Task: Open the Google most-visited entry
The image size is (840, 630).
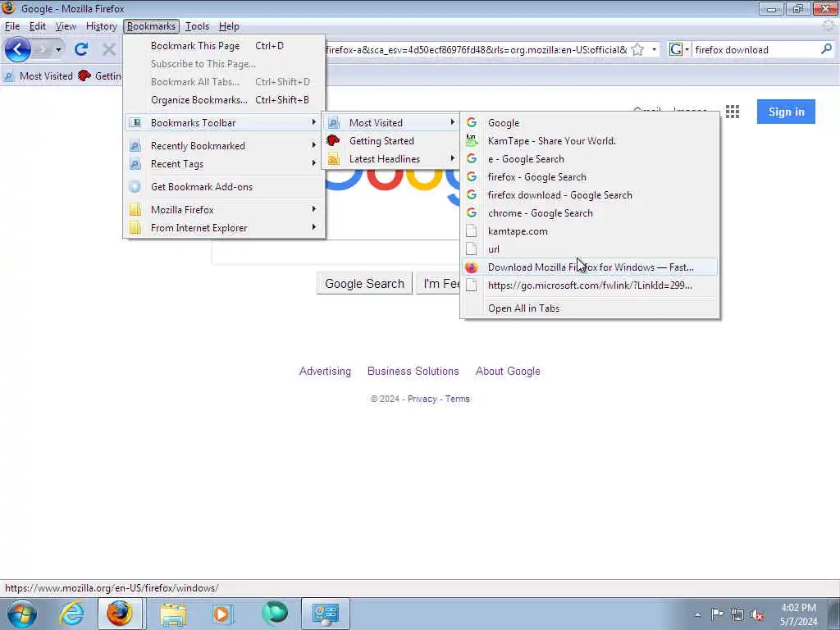Action: [589, 123]
